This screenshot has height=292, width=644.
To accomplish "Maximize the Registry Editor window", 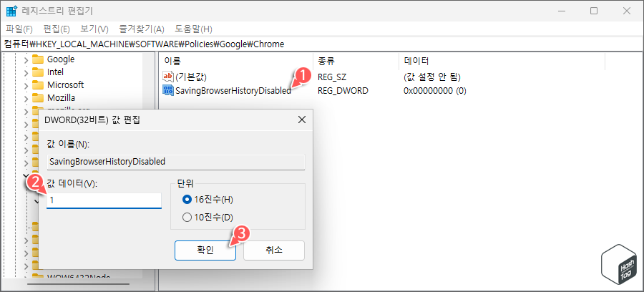I will (594, 11).
